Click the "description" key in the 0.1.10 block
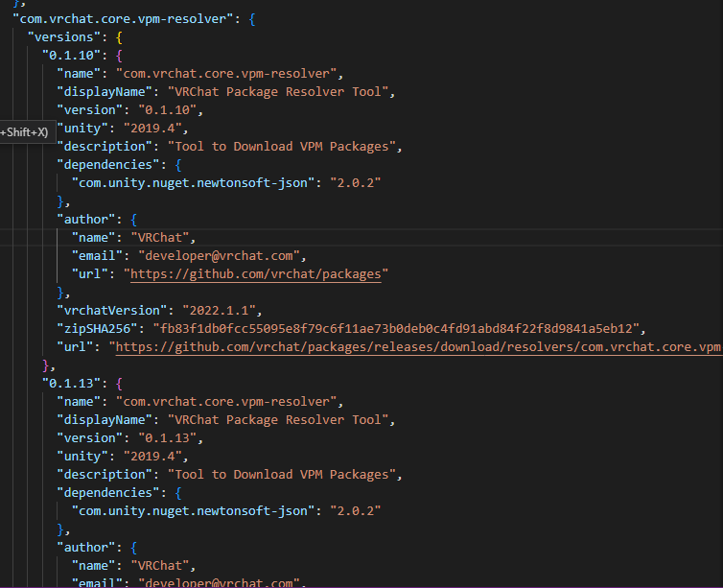 tap(105, 147)
